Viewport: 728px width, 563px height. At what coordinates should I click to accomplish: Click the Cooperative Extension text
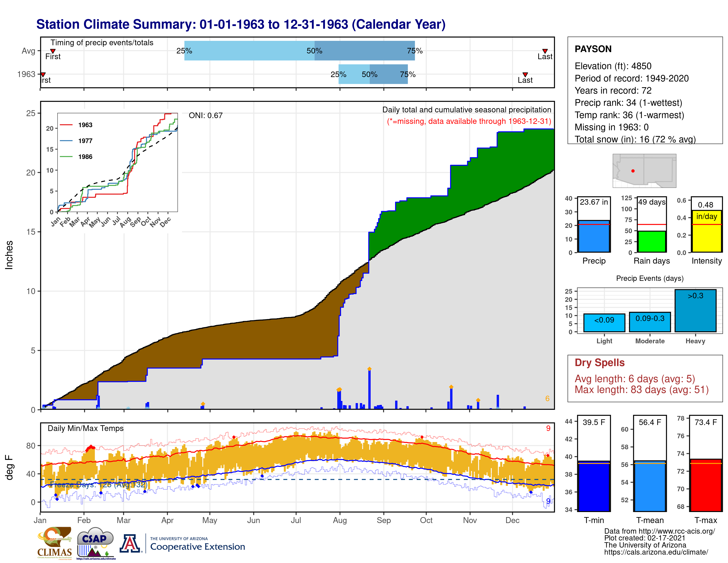pyautogui.click(x=197, y=546)
